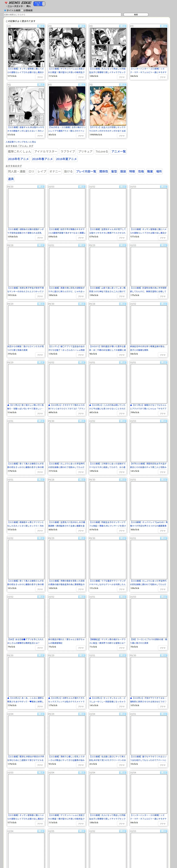Open the 職業 category tag

tap(150, 172)
